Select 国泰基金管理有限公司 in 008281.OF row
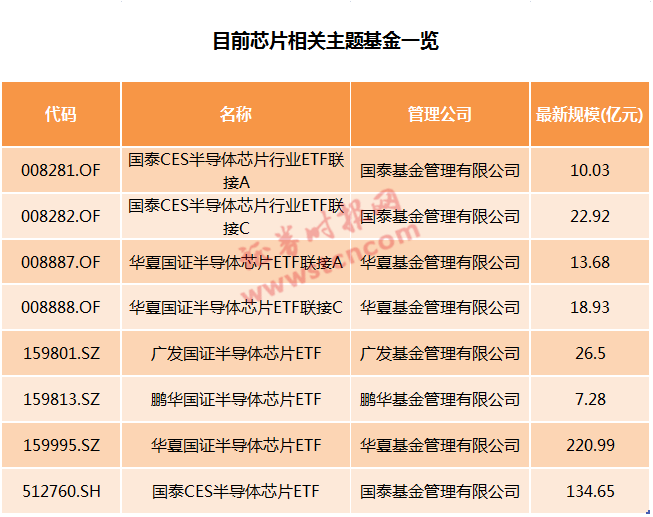Image resolution: width=653 pixels, height=517 pixels. [x=440, y=171]
